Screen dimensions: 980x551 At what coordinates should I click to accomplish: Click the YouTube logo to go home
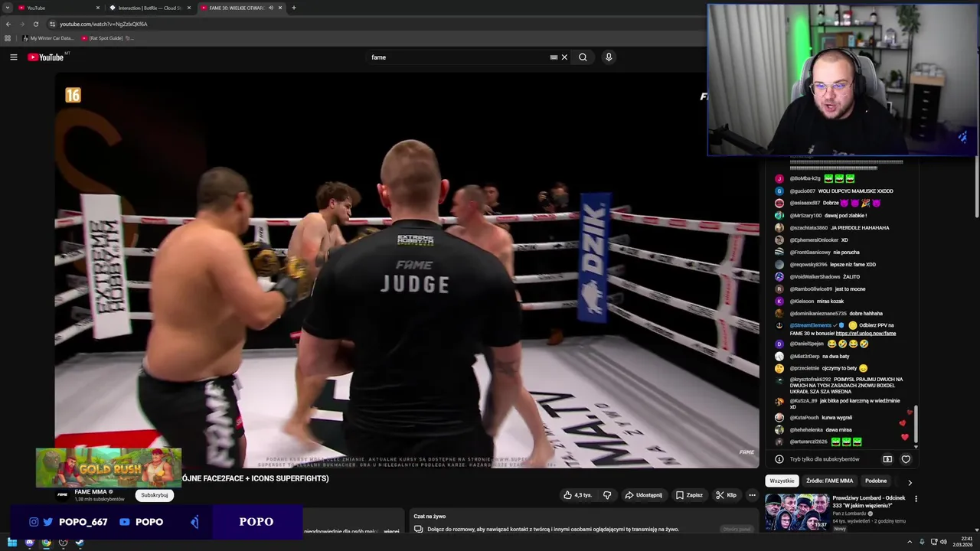click(x=46, y=57)
